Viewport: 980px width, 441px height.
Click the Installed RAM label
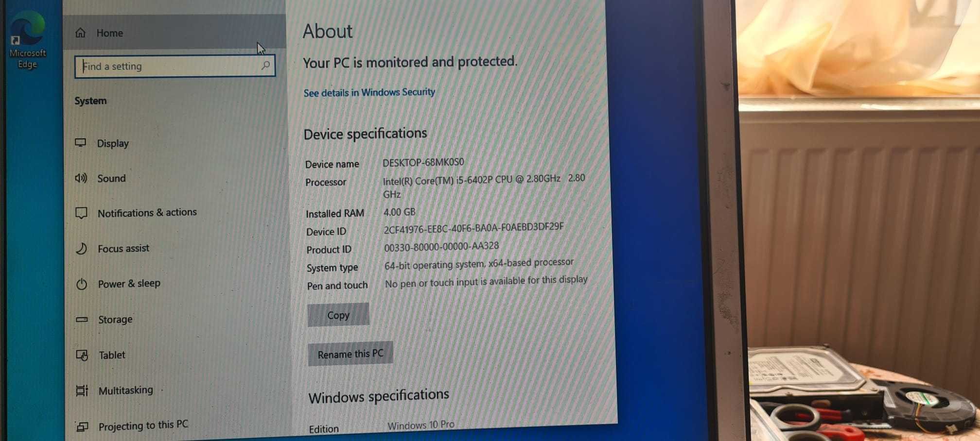(335, 213)
